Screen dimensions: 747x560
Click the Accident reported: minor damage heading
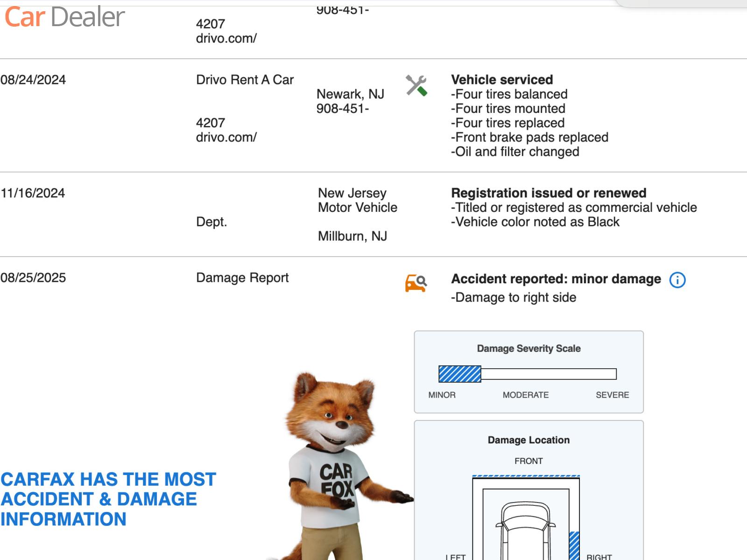click(x=556, y=279)
